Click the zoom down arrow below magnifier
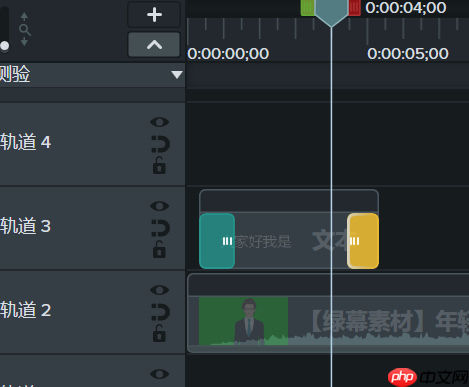This screenshot has height=387, width=469. tap(24, 42)
